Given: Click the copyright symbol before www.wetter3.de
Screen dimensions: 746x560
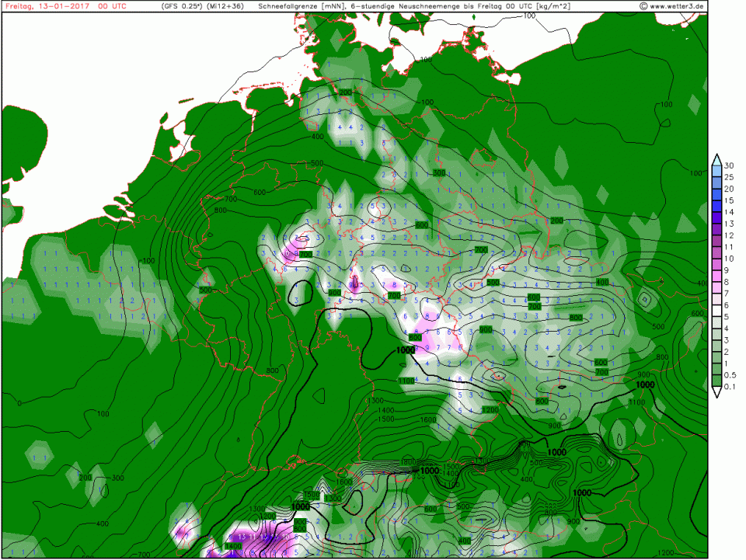Looking at the screenshot, I should pos(643,6).
